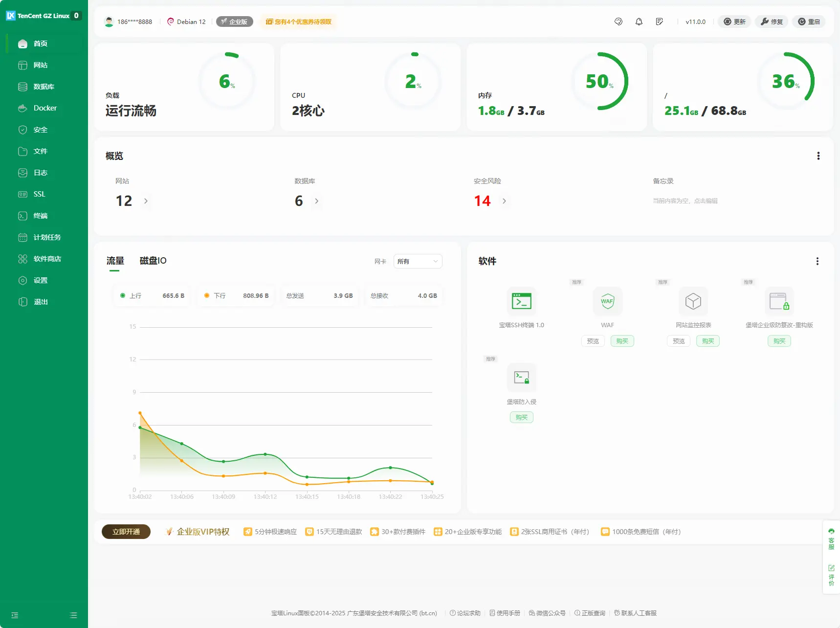
Task: Click the empty 备忘录 memo text to edit
Action: pos(685,201)
